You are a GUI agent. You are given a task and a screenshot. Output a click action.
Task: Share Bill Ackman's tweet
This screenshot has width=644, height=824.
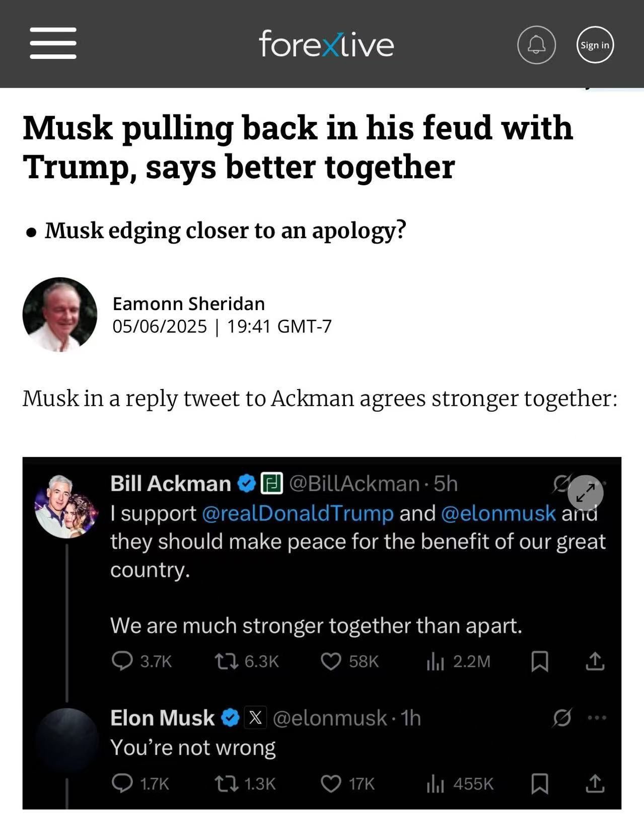[595, 661]
